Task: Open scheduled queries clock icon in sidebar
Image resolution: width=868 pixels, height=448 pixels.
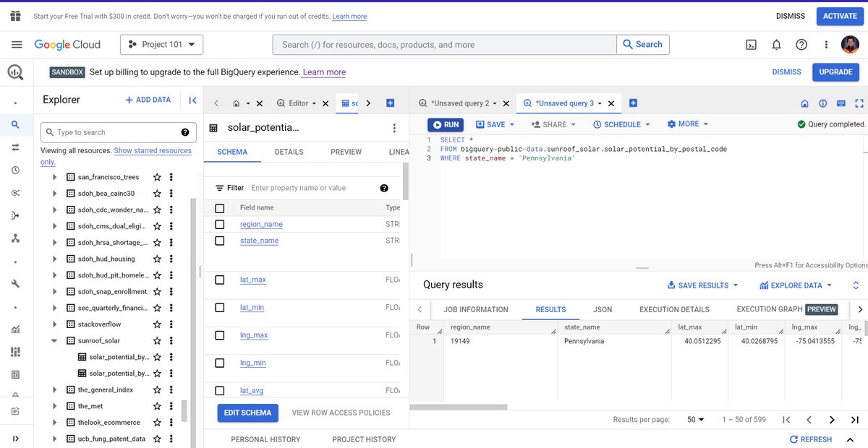Action: point(16,171)
